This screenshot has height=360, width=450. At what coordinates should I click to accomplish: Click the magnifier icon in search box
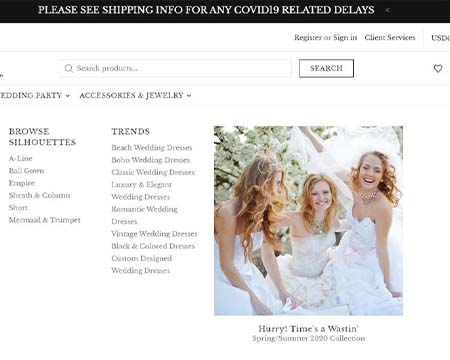tap(69, 68)
